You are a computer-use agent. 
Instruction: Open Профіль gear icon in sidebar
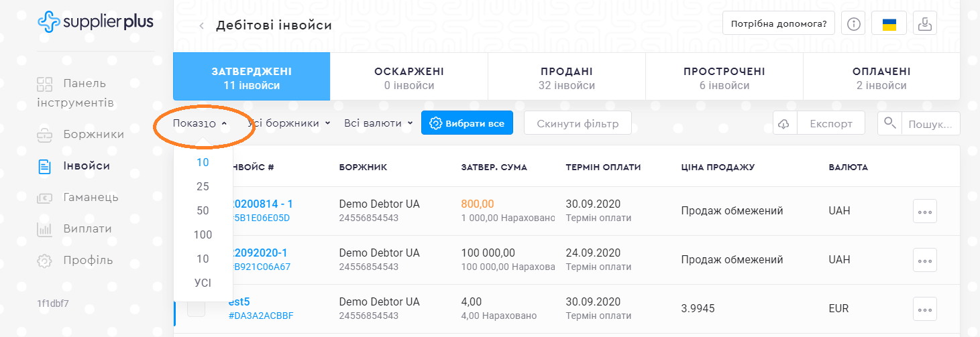click(x=44, y=261)
